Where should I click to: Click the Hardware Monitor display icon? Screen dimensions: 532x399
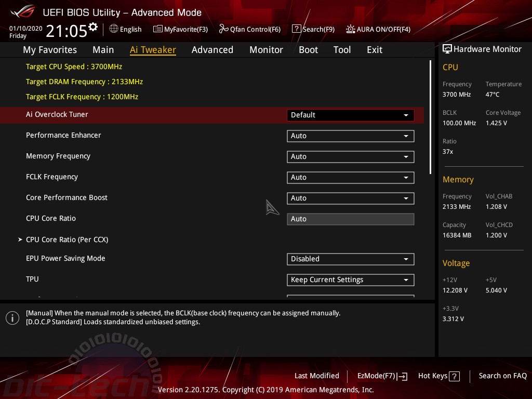pyautogui.click(x=447, y=49)
